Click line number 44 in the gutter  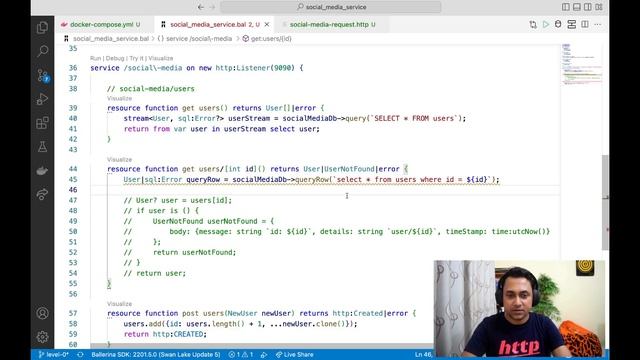coord(73,169)
